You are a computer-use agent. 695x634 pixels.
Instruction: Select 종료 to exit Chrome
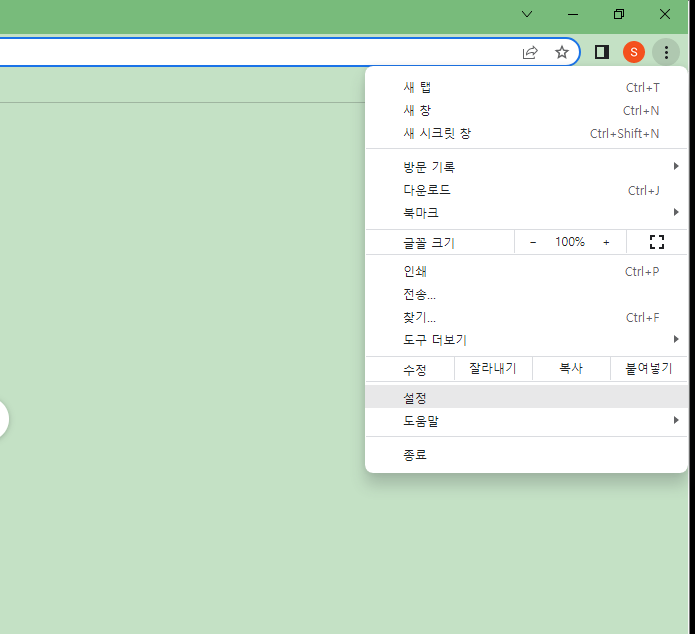526,454
